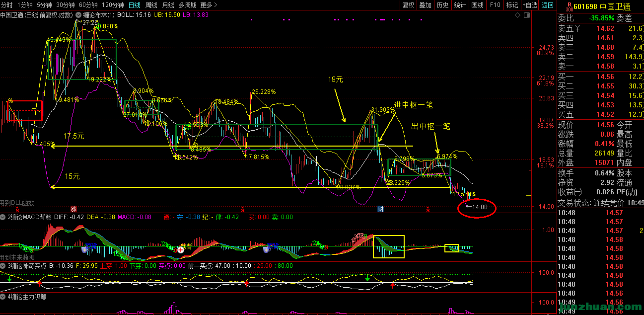Image resolution: width=644 pixels, height=315 pixels.
Task: Click the 财 financial event marker
Action: click(380, 209)
